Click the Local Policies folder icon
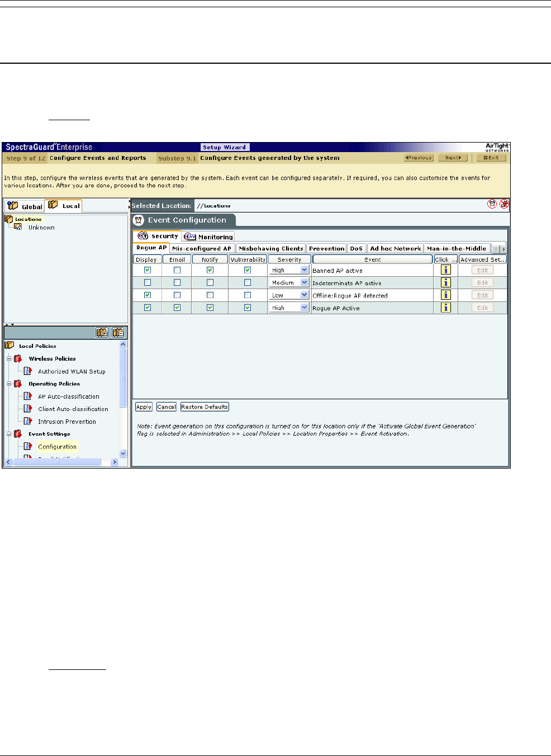This screenshot has width=551, height=756. (9, 346)
